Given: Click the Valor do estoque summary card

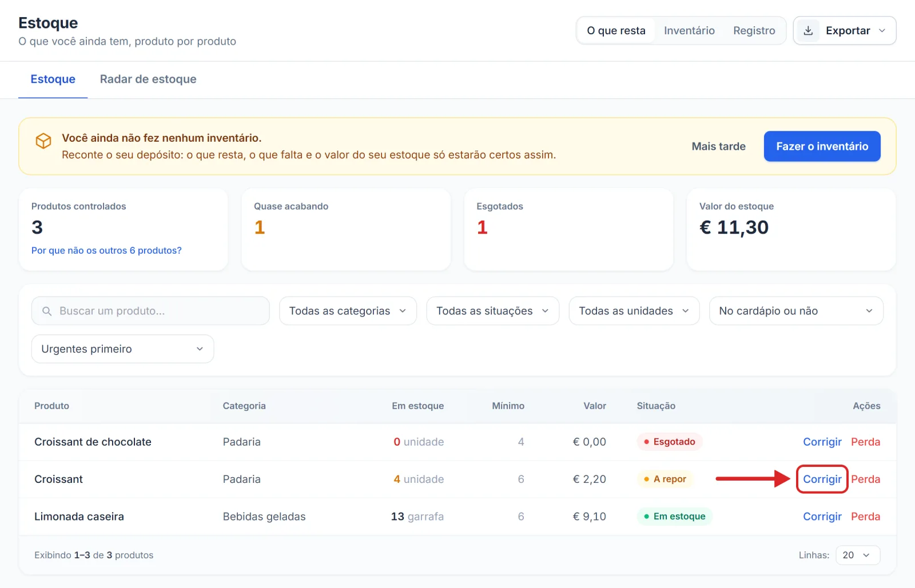Looking at the screenshot, I should pyautogui.click(x=791, y=230).
